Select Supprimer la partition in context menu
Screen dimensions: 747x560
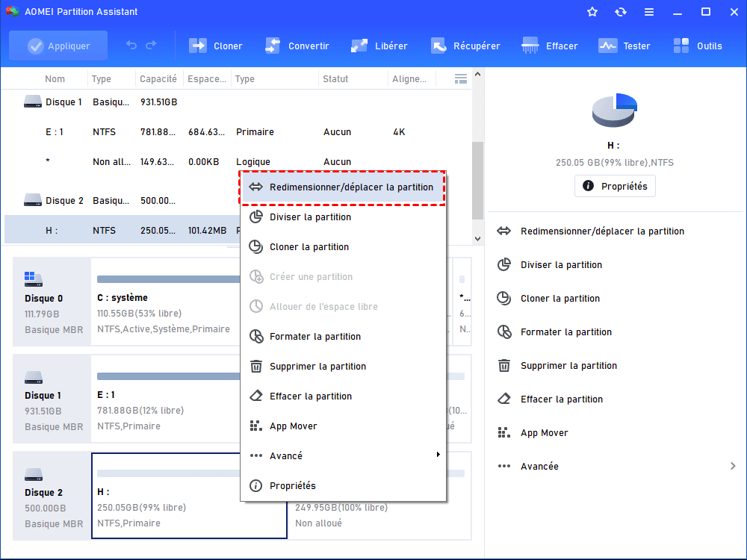click(x=343, y=366)
